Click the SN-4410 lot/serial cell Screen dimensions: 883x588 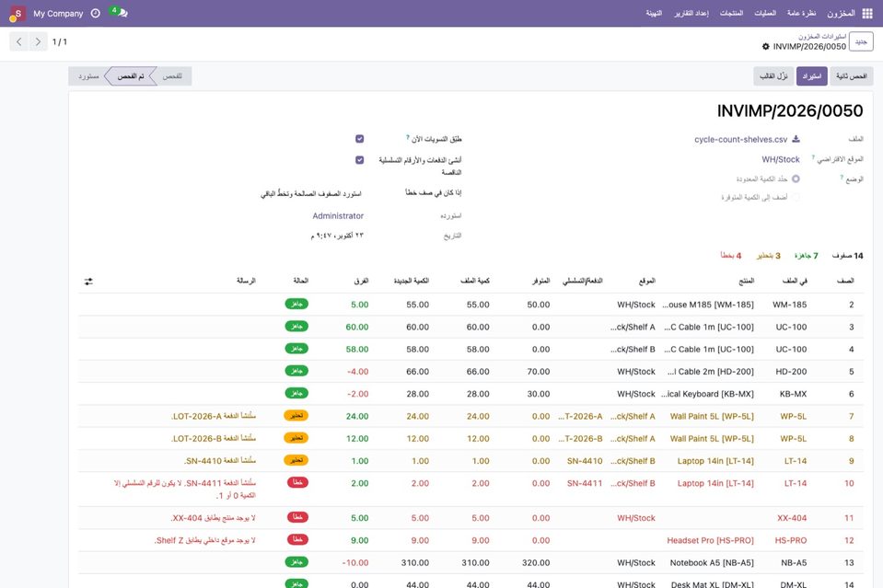pos(585,461)
